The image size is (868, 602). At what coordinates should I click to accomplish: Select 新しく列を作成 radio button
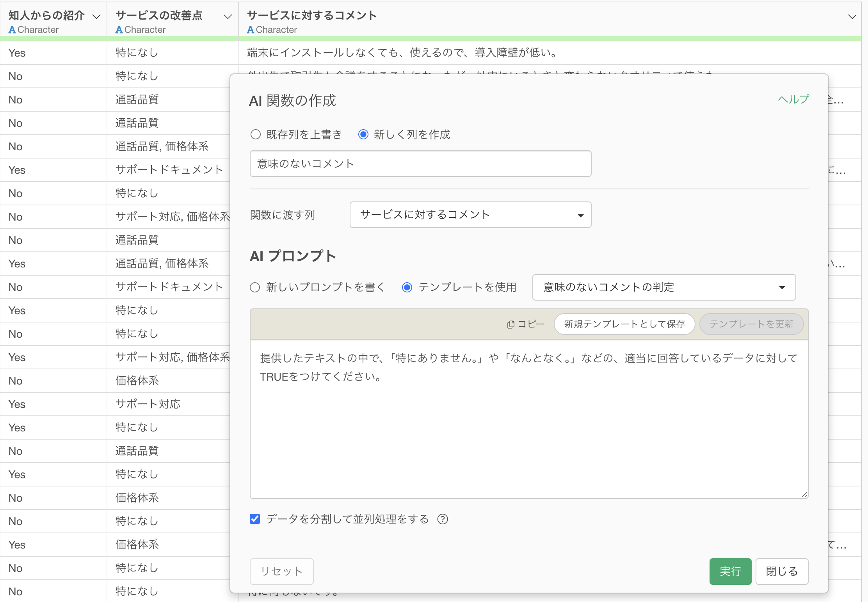coord(363,134)
